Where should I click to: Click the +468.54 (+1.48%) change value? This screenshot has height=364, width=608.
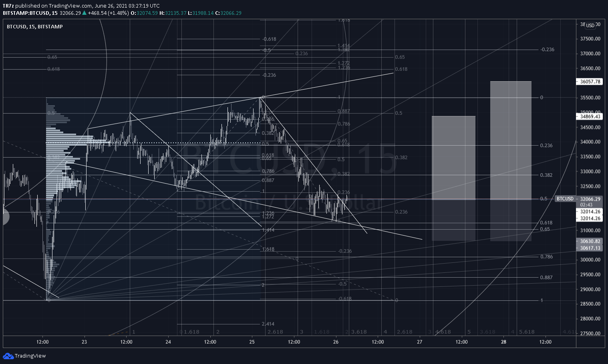click(x=109, y=13)
